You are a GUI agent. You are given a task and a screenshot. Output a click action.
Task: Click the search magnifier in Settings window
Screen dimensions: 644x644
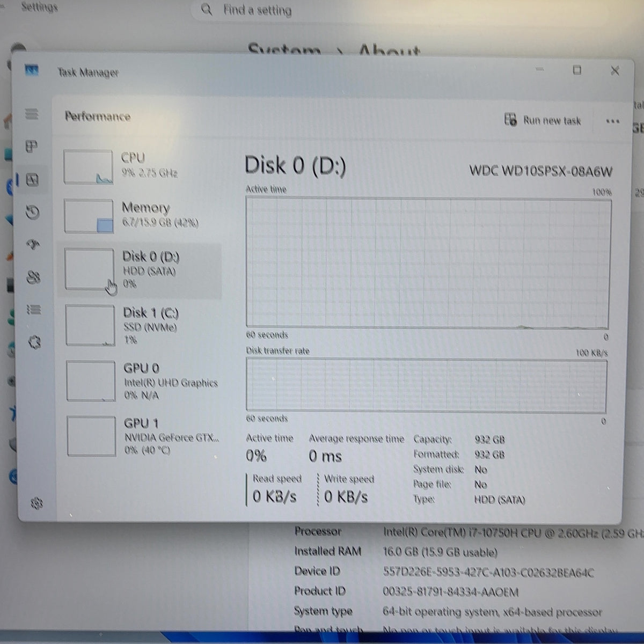pos(207,9)
